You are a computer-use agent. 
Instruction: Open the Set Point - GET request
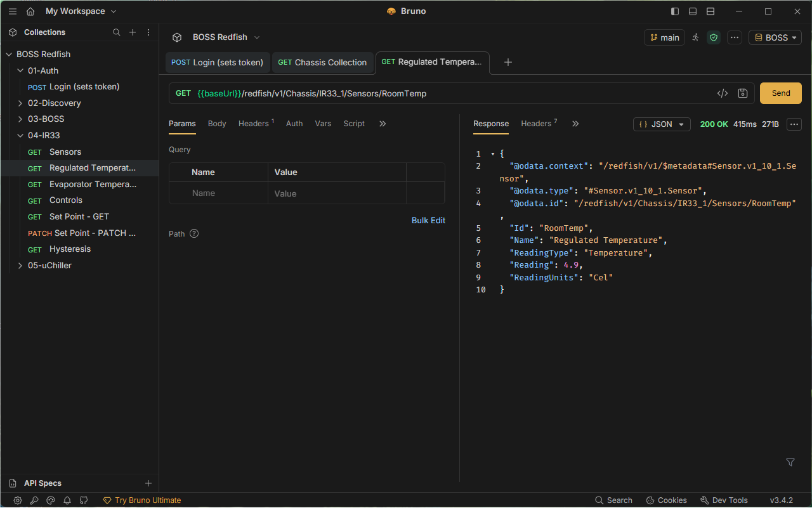[79, 217]
